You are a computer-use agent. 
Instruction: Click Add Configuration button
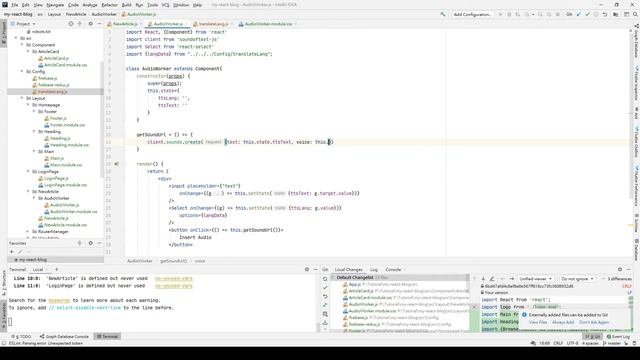pos(472,14)
